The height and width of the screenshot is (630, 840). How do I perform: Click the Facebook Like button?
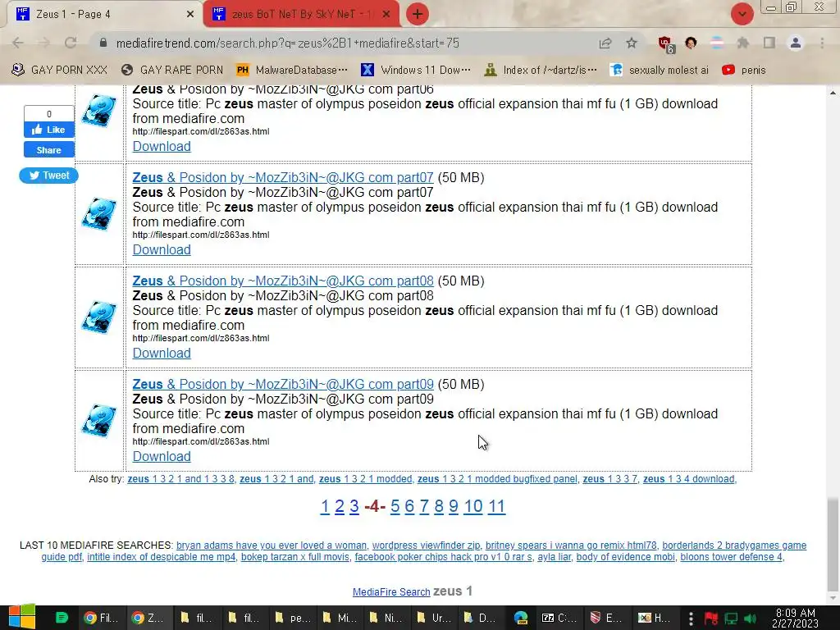click(x=48, y=130)
